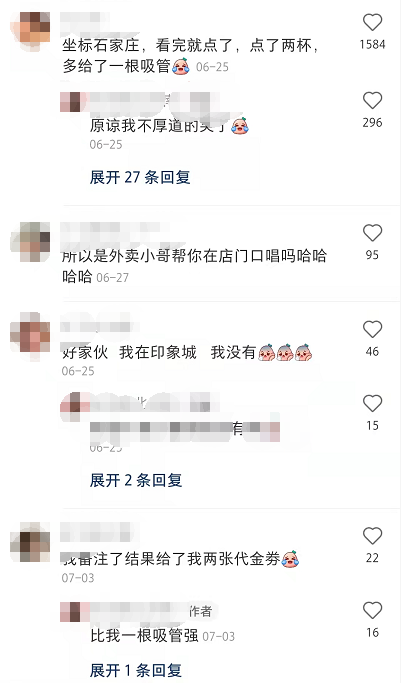The width and height of the screenshot is (401, 683).
Task: Like the reply with 296 likes
Action: coord(372,101)
